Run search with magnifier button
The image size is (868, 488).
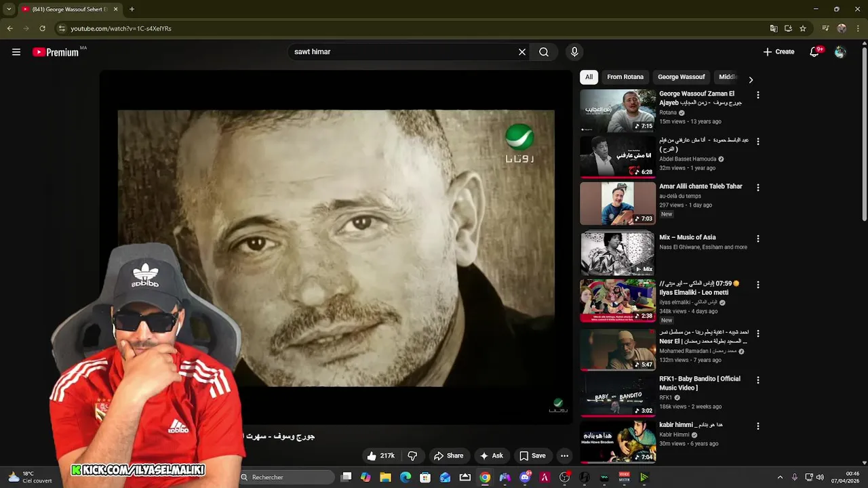point(544,52)
